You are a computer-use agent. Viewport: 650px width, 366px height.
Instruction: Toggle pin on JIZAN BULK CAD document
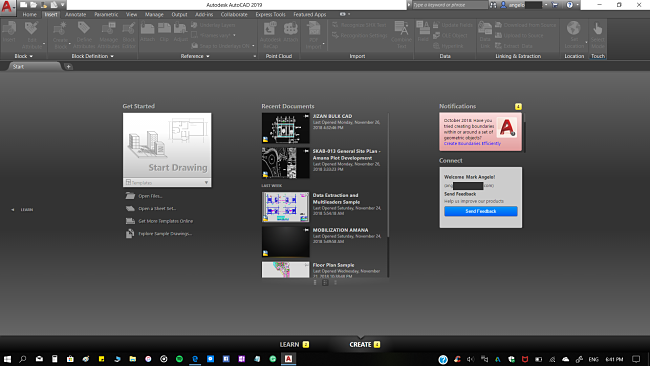pyautogui.click(x=307, y=116)
